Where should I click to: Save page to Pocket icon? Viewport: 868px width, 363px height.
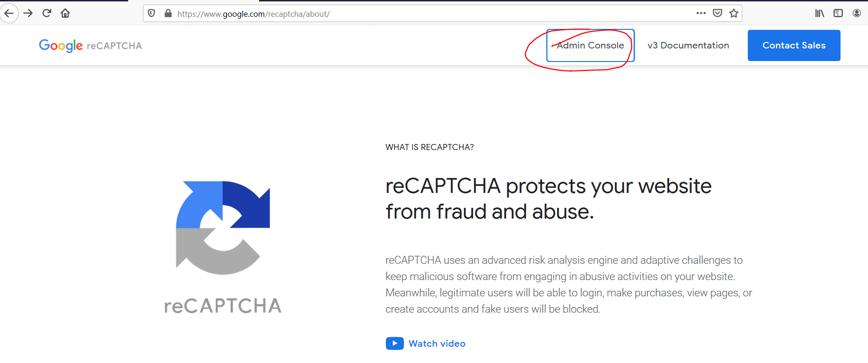point(718,13)
